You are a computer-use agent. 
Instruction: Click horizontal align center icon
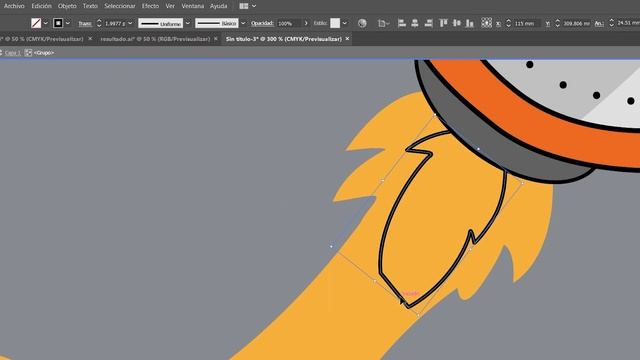coord(415,23)
